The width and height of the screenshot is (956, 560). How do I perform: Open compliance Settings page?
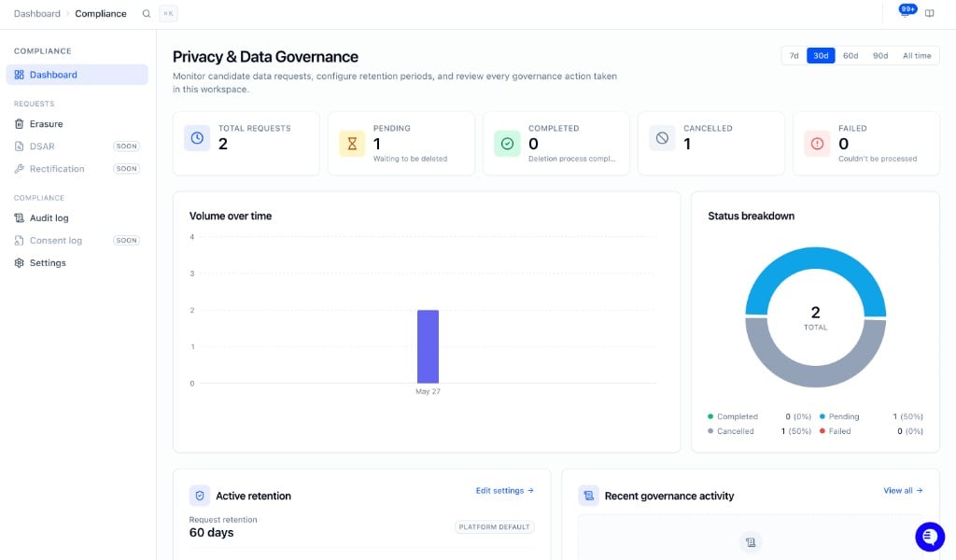(77, 262)
